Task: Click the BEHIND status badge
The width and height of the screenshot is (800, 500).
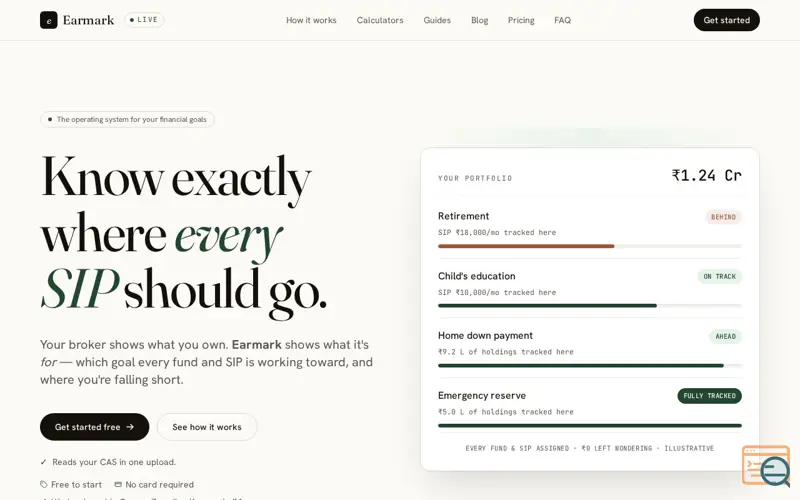Action: pos(723,217)
